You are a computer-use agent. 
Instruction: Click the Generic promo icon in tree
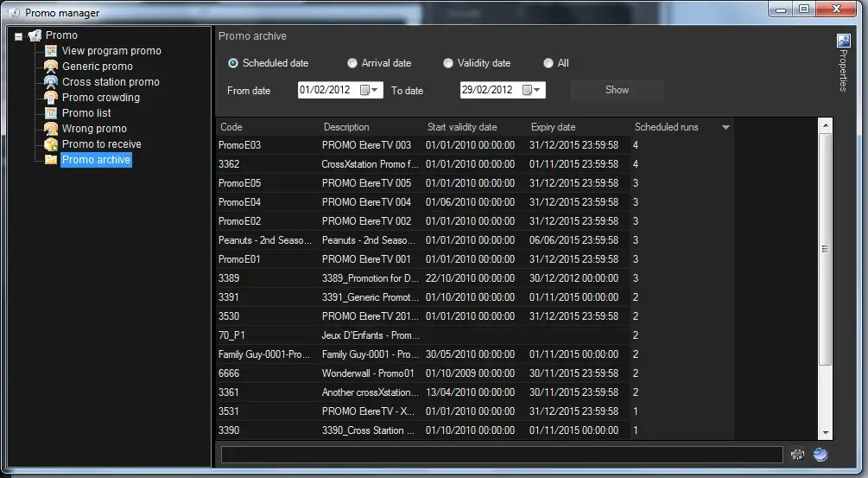[52, 67]
